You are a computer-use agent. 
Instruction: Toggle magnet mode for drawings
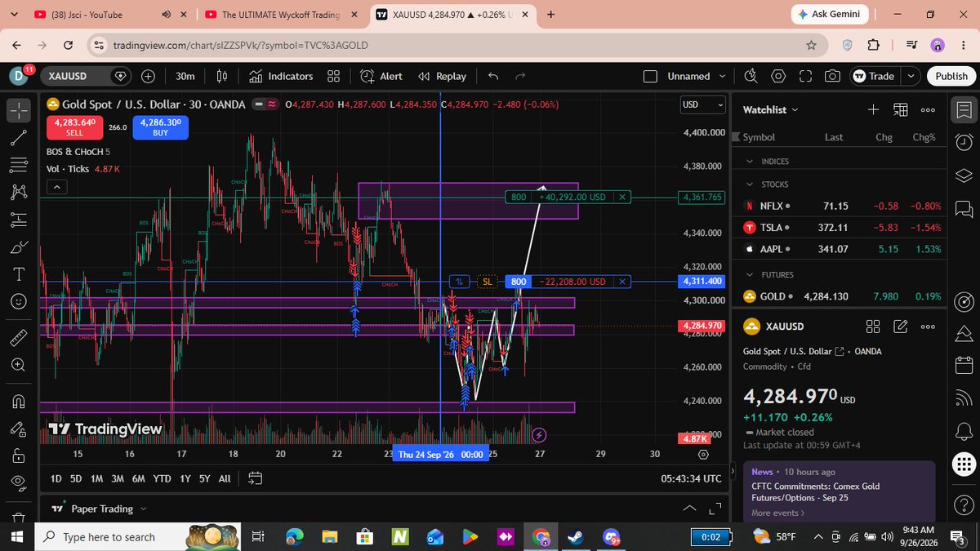[19, 401]
